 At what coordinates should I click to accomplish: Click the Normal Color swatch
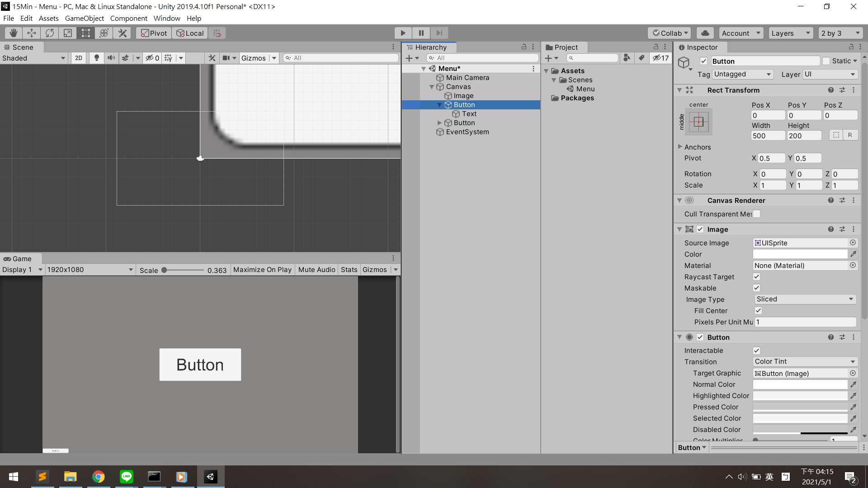point(800,385)
